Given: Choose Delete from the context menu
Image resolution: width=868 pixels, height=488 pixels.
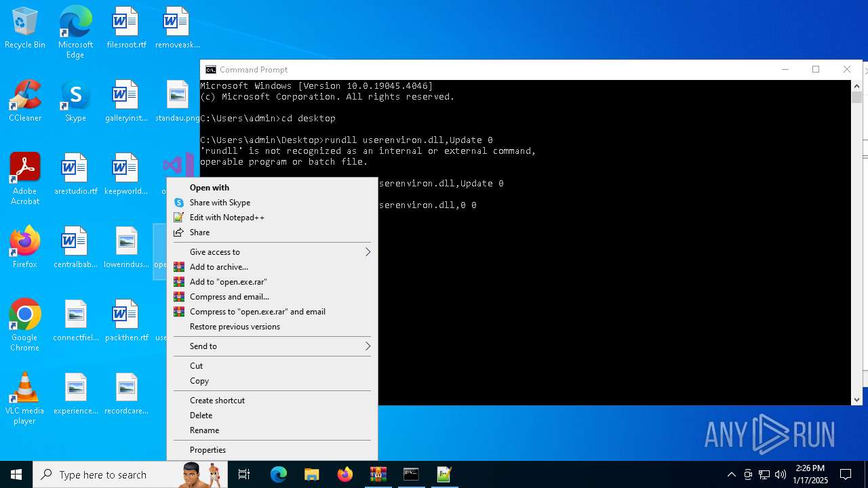Looking at the screenshot, I should click(272, 415).
